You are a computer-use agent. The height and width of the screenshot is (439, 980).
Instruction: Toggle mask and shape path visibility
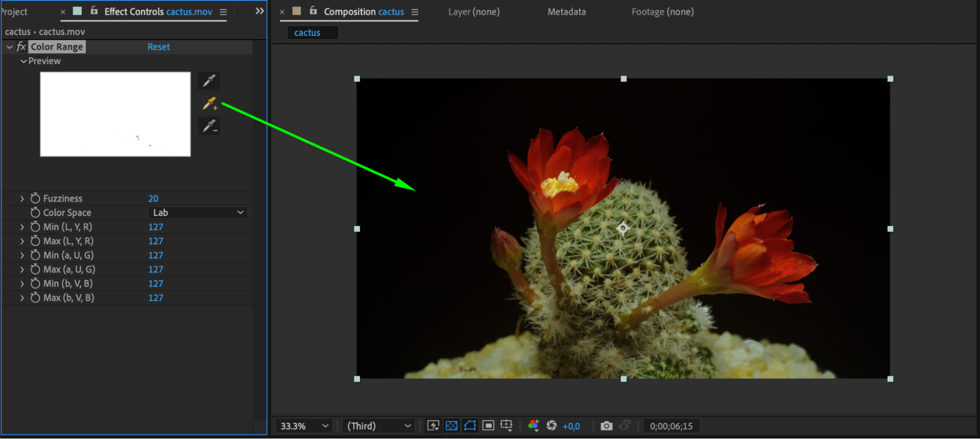tap(470, 425)
